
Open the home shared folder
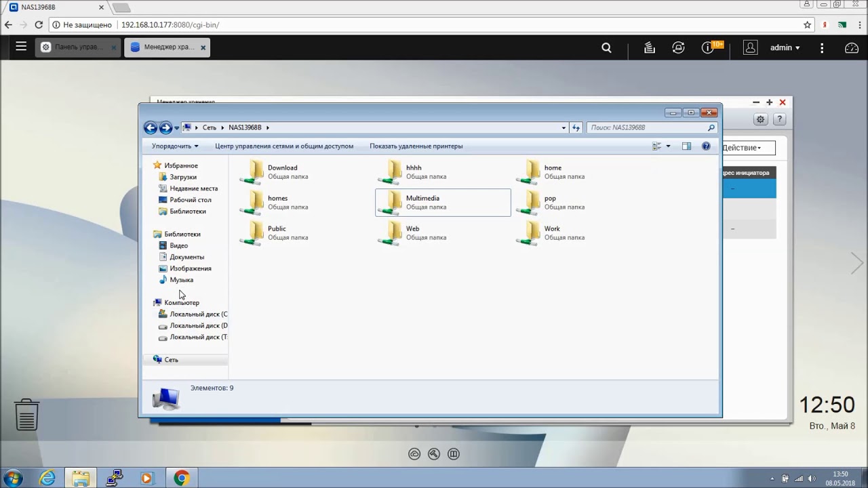pyautogui.click(x=550, y=172)
